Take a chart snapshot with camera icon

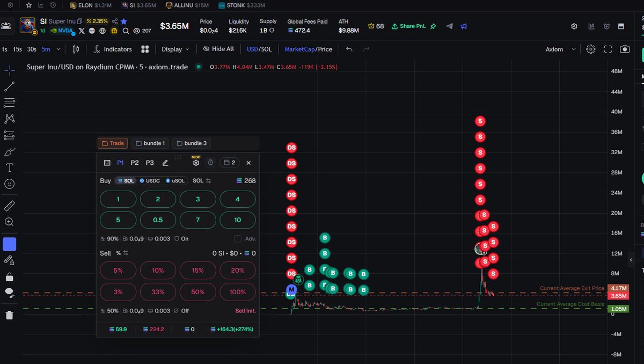click(625, 49)
